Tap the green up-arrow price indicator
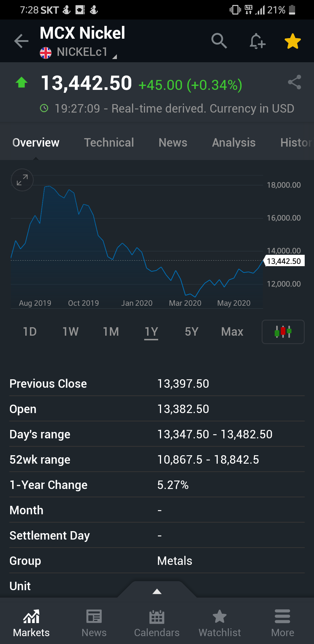 pos(22,82)
